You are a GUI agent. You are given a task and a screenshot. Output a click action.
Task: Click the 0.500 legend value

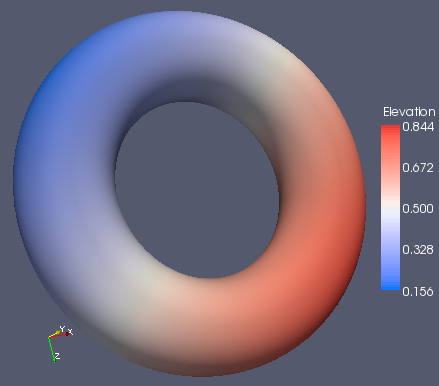pos(418,209)
